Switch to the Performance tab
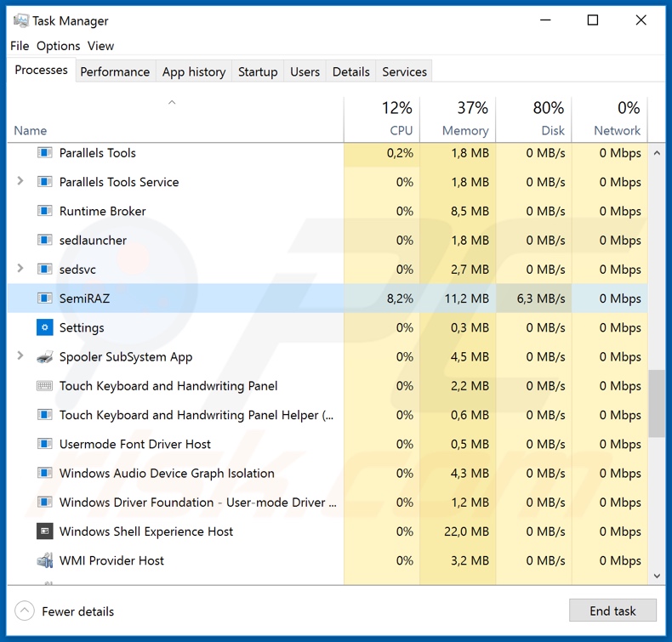Screen dimensions: 672x642 [x=115, y=71]
